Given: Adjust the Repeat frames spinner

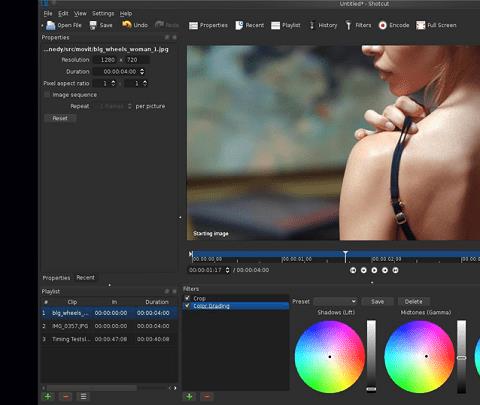Looking at the screenshot, I should click(129, 106).
